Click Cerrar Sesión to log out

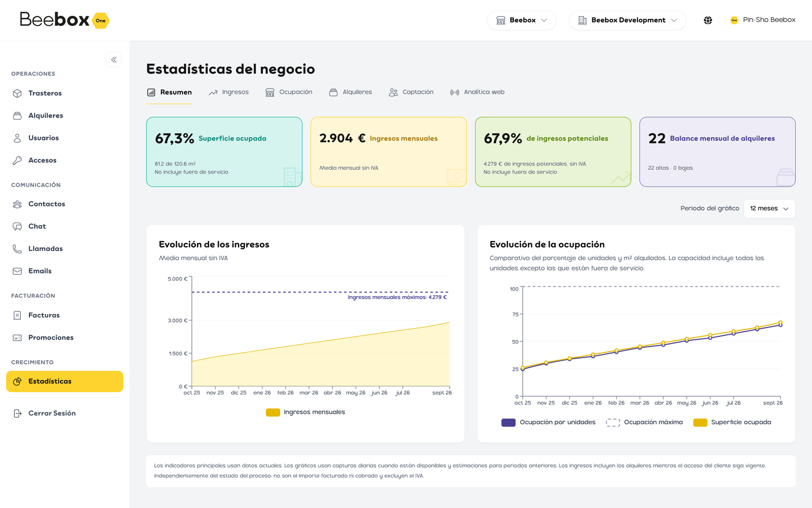[x=64, y=414]
